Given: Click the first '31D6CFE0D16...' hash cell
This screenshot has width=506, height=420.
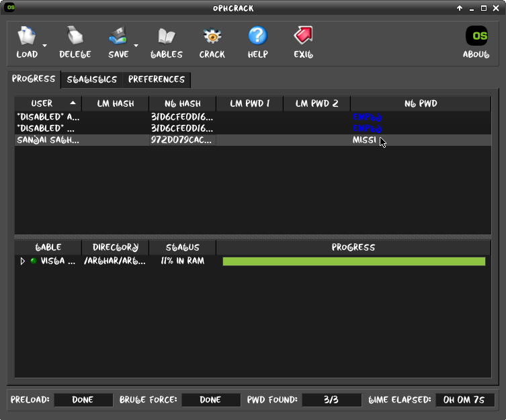Looking at the screenshot, I should coord(182,117).
